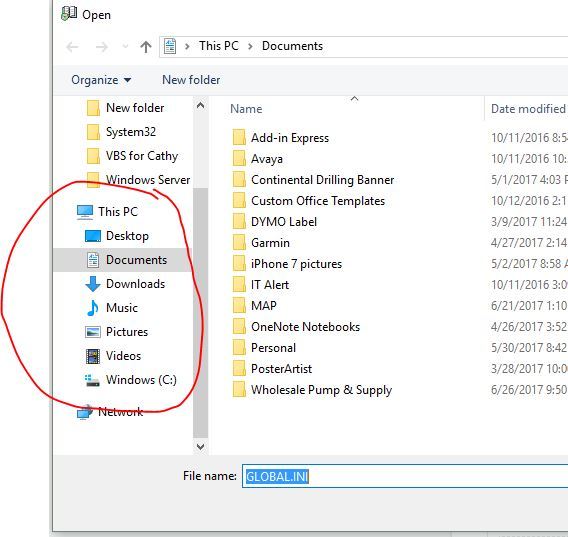Select Videos in the navigation pane
The height and width of the screenshot is (537, 568).
(113, 355)
